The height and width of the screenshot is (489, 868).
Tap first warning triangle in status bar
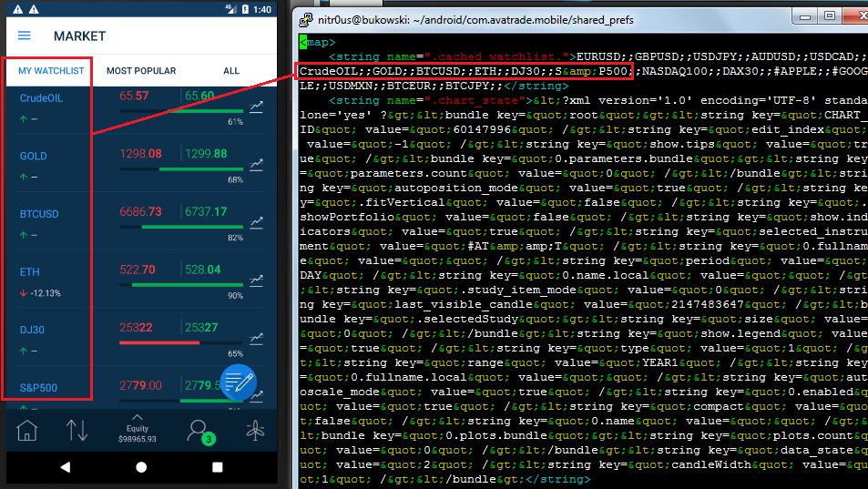click(18, 9)
